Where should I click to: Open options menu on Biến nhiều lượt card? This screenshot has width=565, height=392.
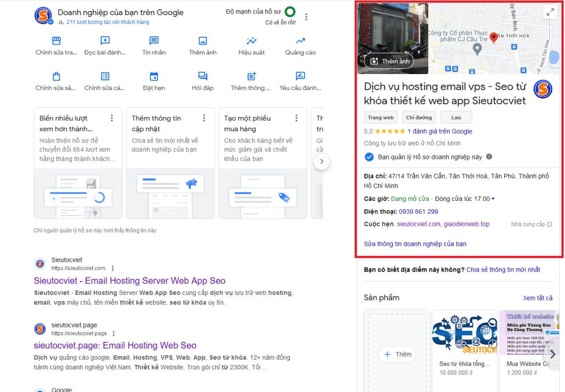tap(112, 118)
